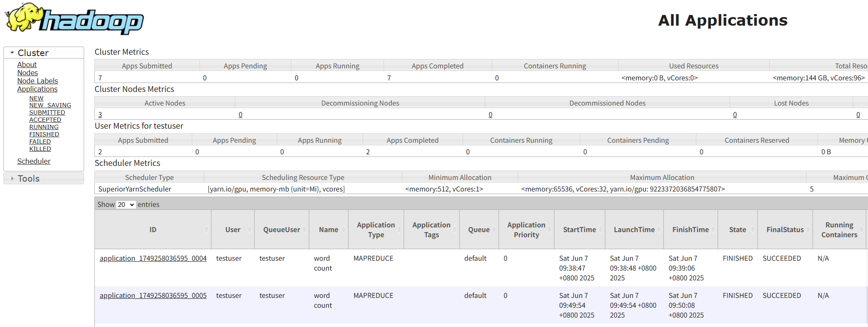Click the All Applications page title

[x=723, y=20]
